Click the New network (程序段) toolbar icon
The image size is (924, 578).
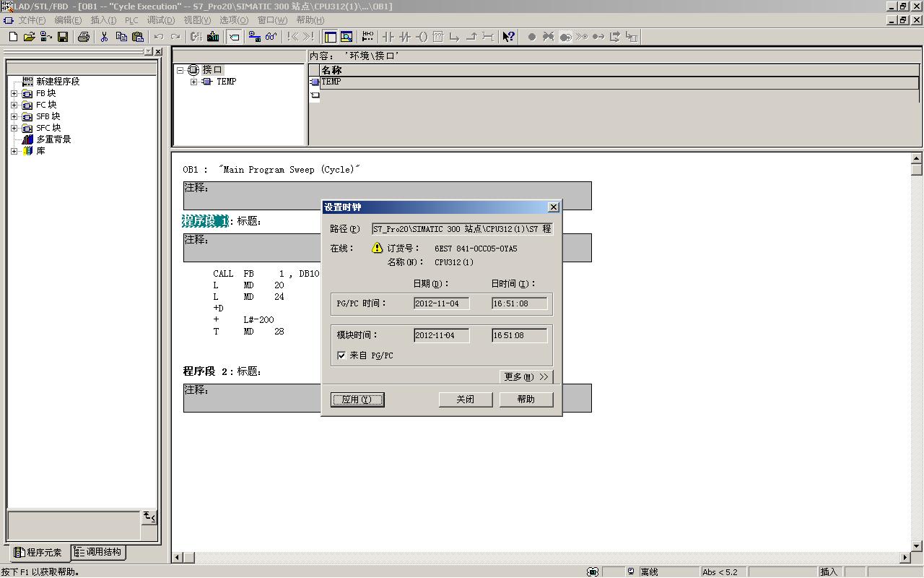click(x=367, y=37)
